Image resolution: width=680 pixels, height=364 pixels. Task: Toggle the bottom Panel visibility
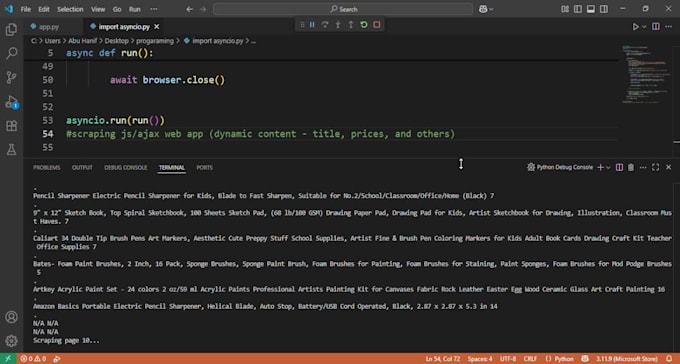591,9
